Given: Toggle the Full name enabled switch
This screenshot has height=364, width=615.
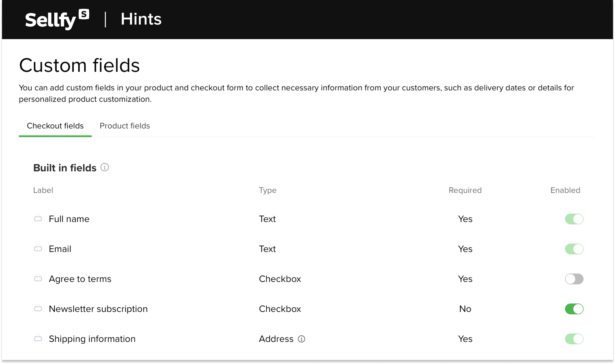Looking at the screenshot, I should click(x=574, y=219).
